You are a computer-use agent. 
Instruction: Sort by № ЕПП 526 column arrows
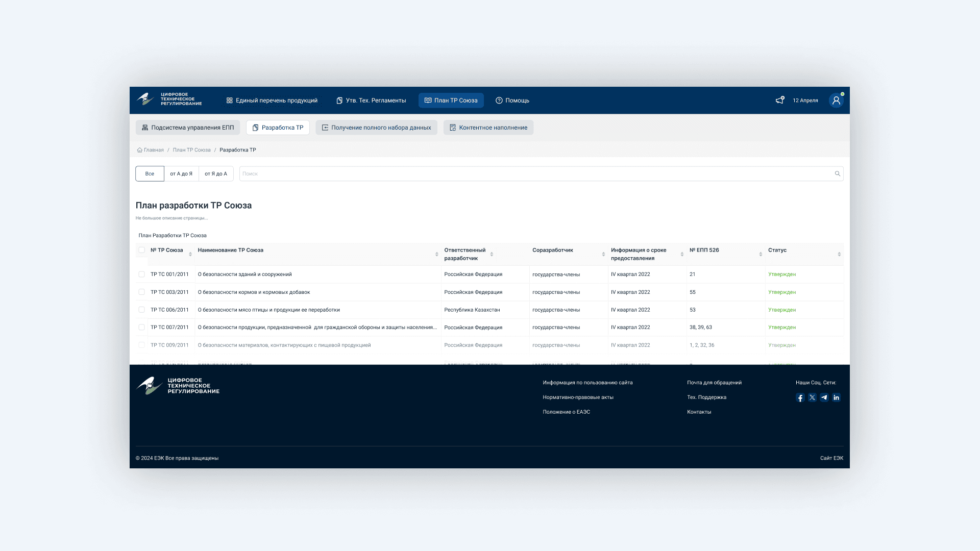pos(761,254)
